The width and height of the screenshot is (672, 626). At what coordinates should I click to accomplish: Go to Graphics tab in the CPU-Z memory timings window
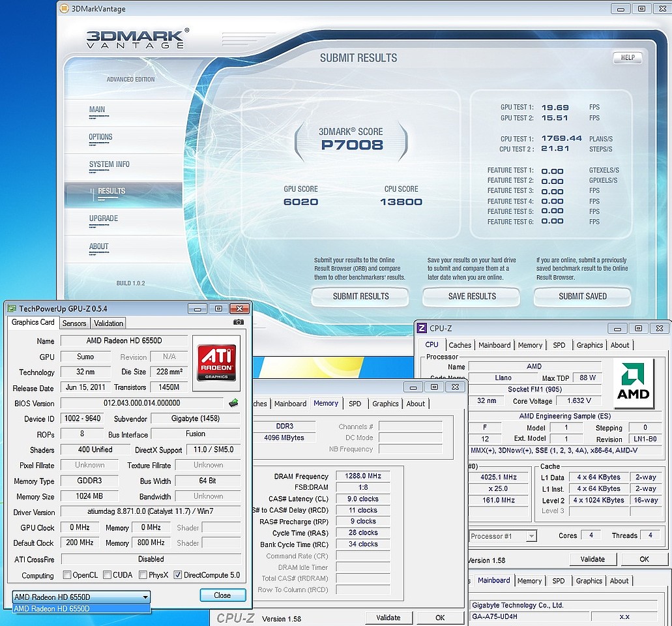(385, 404)
